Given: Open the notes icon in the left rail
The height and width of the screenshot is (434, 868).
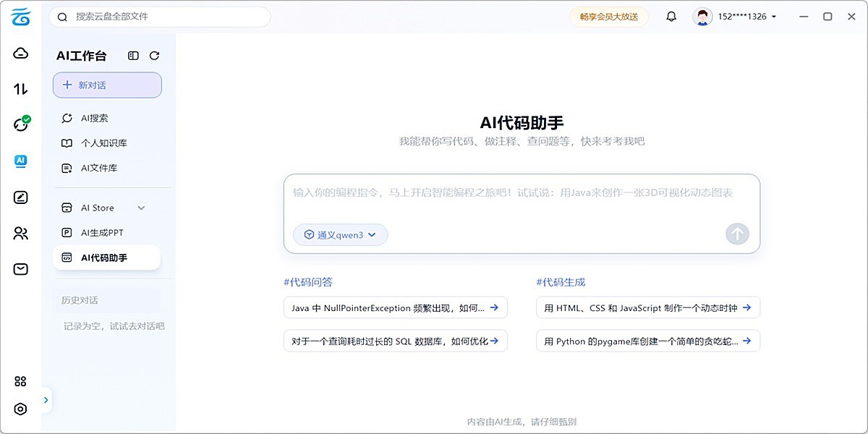Looking at the screenshot, I should click(21, 197).
